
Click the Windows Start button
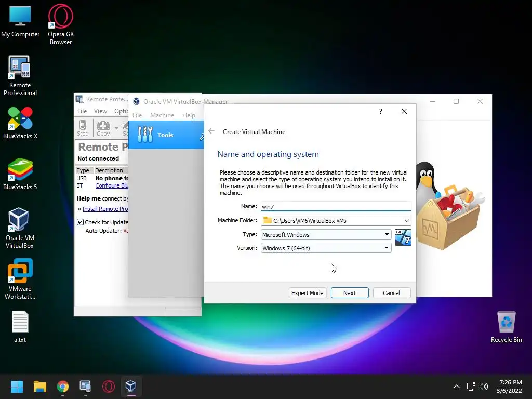[x=17, y=387]
